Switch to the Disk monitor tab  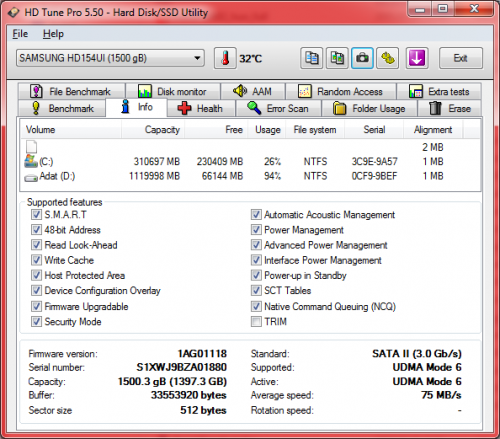point(173,91)
